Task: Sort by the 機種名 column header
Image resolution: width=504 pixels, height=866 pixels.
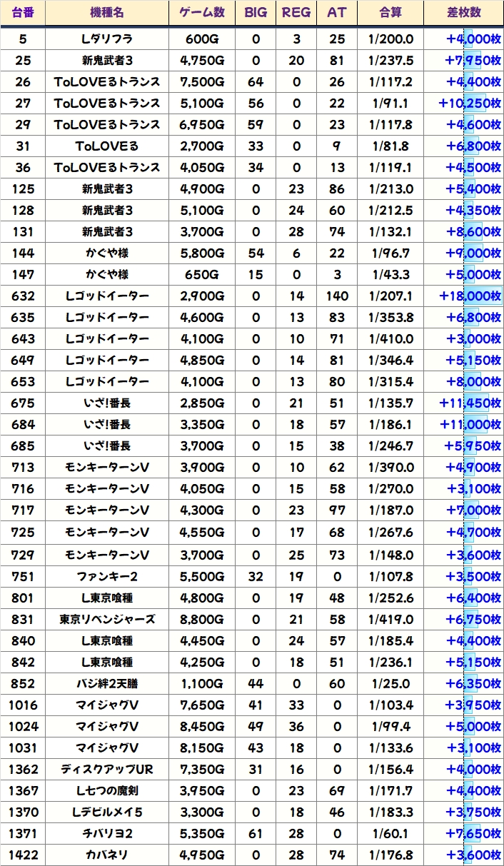Action: [x=107, y=13]
